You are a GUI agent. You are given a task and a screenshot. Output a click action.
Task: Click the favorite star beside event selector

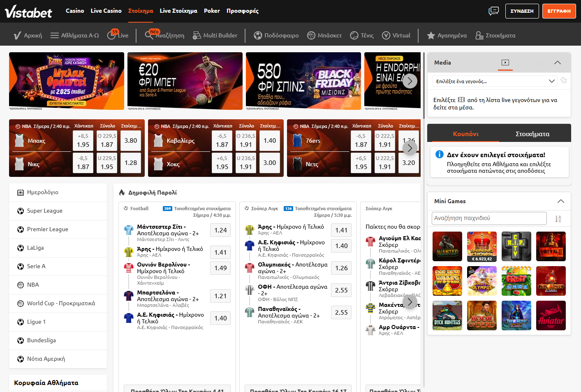pyautogui.click(x=564, y=81)
